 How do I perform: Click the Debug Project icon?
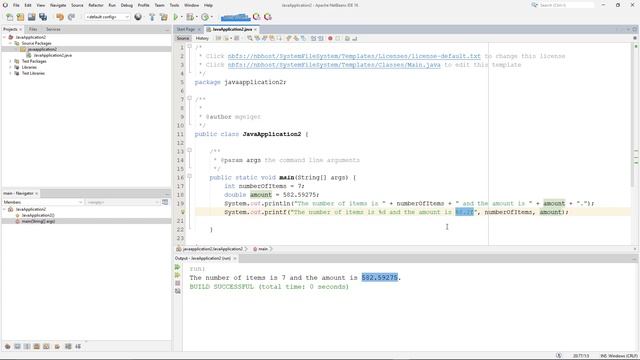click(x=189, y=17)
